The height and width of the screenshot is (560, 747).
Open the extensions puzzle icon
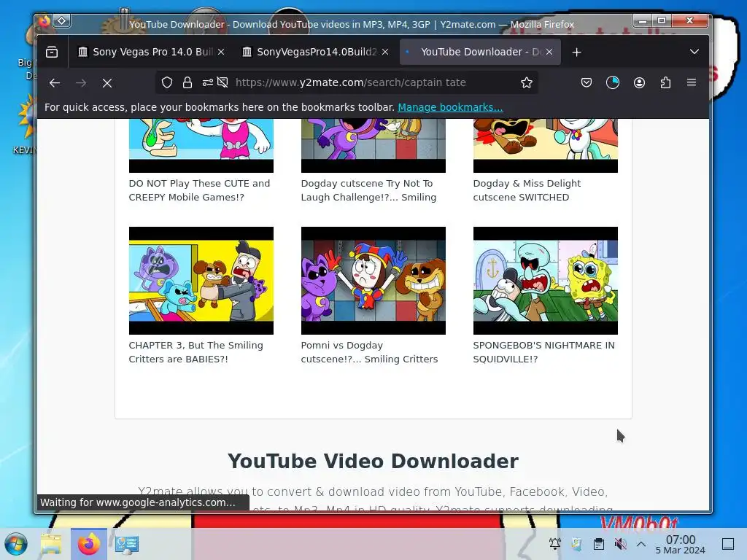[x=665, y=82]
